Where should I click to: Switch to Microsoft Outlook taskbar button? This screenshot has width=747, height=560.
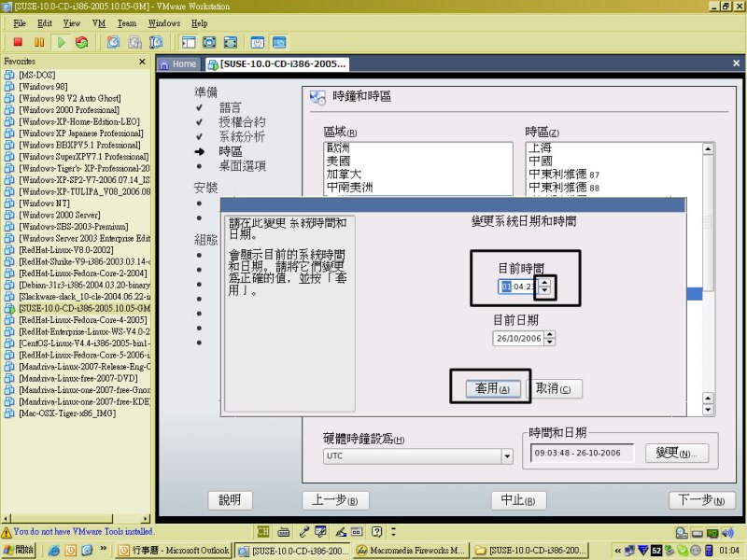[x=175, y=551]
